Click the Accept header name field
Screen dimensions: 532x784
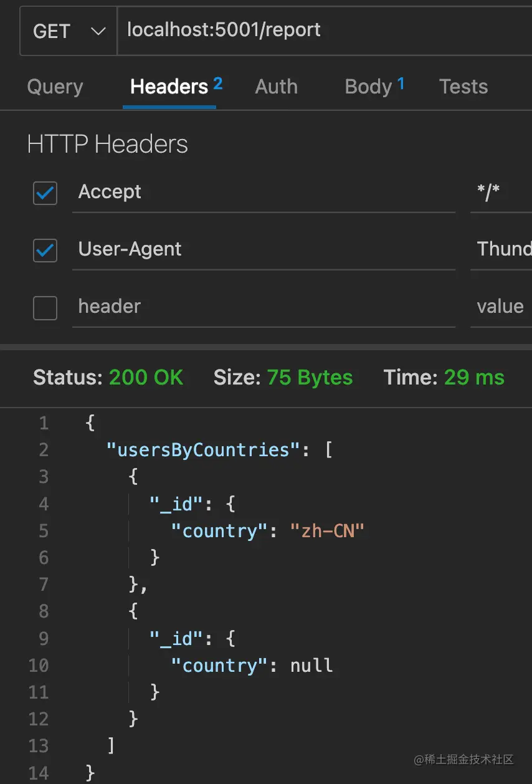[x=263, y=192]
